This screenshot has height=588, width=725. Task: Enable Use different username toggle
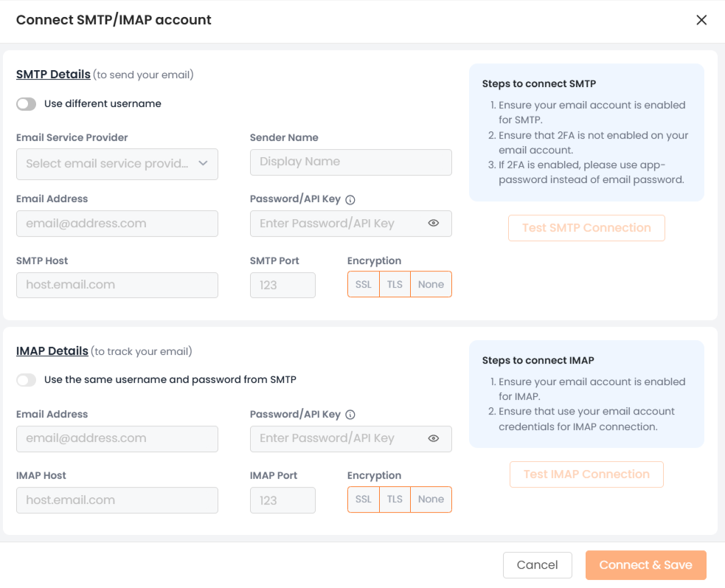(x=27, y=104)
